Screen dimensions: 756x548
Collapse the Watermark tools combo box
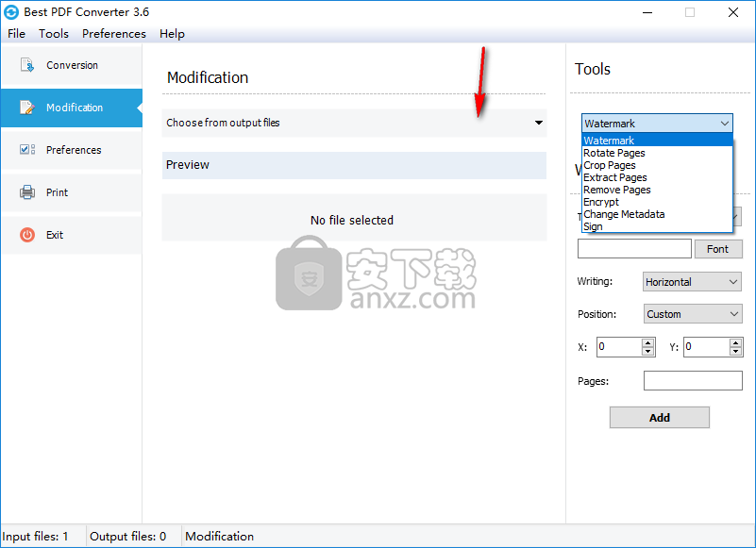(657, 124)
